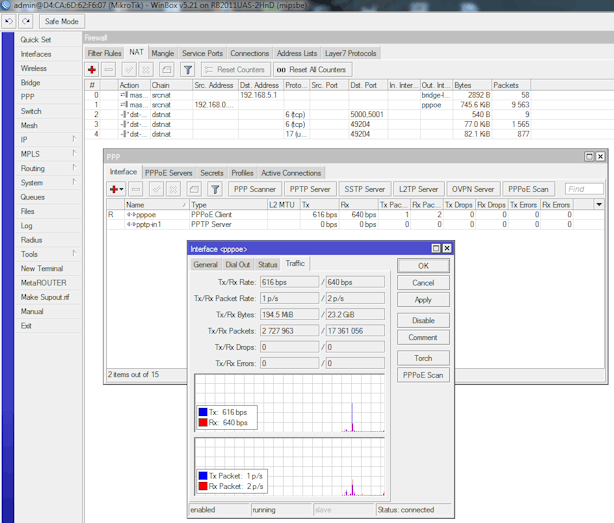Disable the pppoe interface
The width and height of the screenshot is (614, 523).
click(x=423, y=320)
